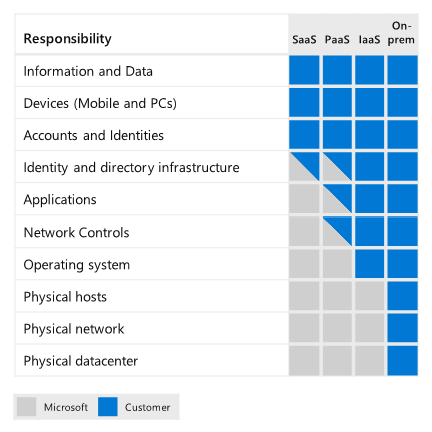The image size is (432, 432).
Task: Click the Customer legend text
Action: coord(147,407)
